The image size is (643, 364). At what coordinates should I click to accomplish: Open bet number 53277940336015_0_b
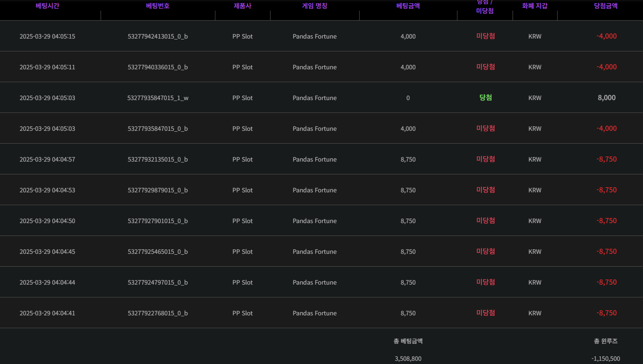[x=158, y=67]
